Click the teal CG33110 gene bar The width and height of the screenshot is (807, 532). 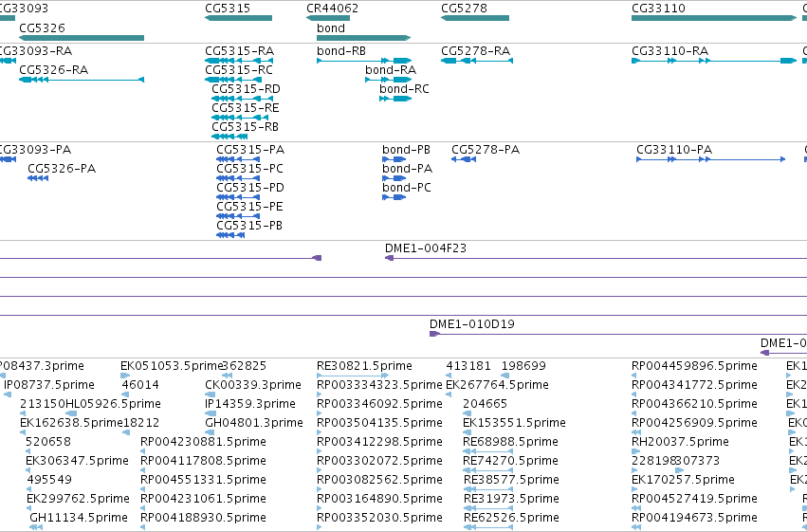[x=714, y=18]
